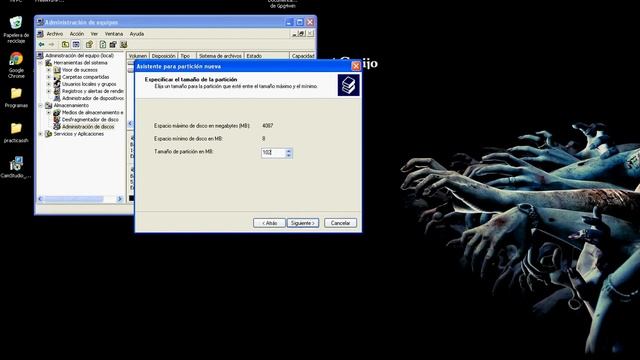Screen dimensions: 640x360
Task: Open the Ayuda menu
Action: pos(137,34)
